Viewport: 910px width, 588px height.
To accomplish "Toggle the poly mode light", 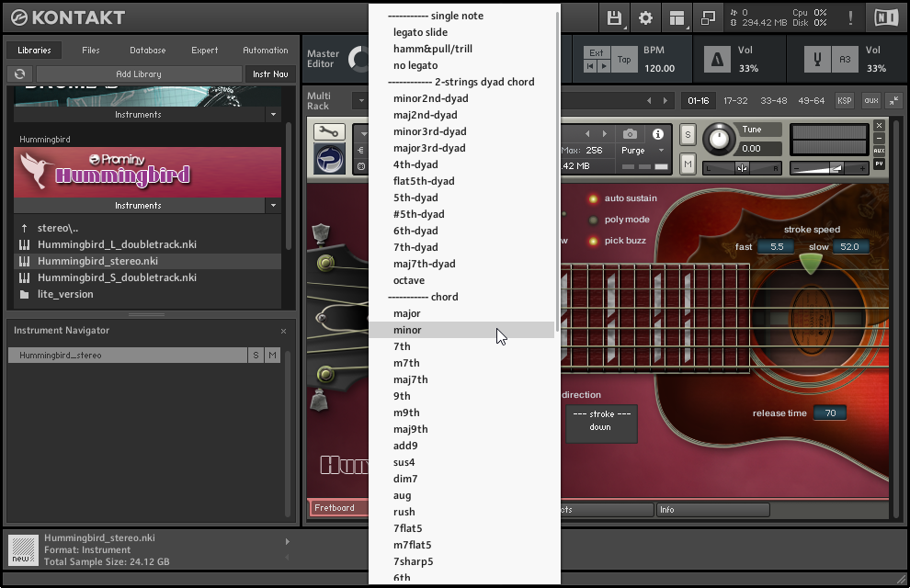I will (593, 220).
